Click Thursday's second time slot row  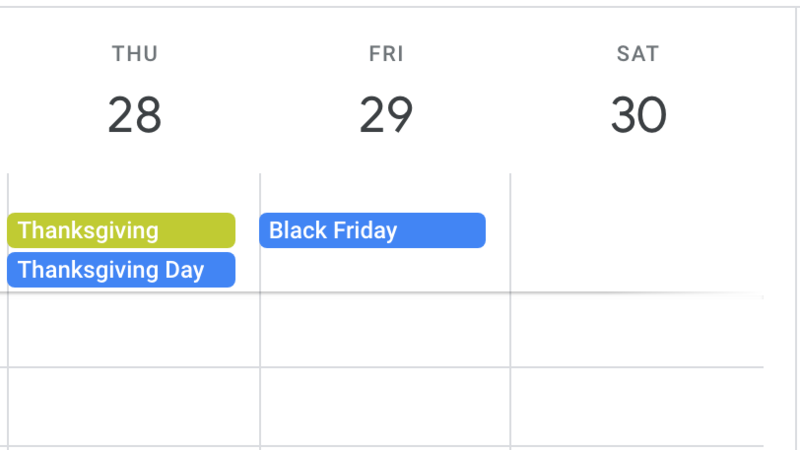[x=133, y=406]
